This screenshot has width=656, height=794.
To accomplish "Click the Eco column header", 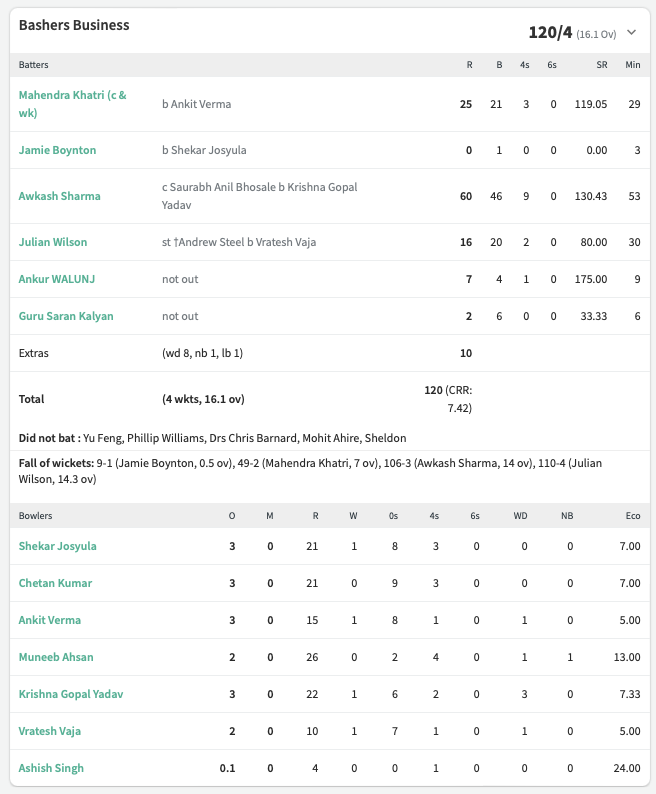I will point(633,515).
